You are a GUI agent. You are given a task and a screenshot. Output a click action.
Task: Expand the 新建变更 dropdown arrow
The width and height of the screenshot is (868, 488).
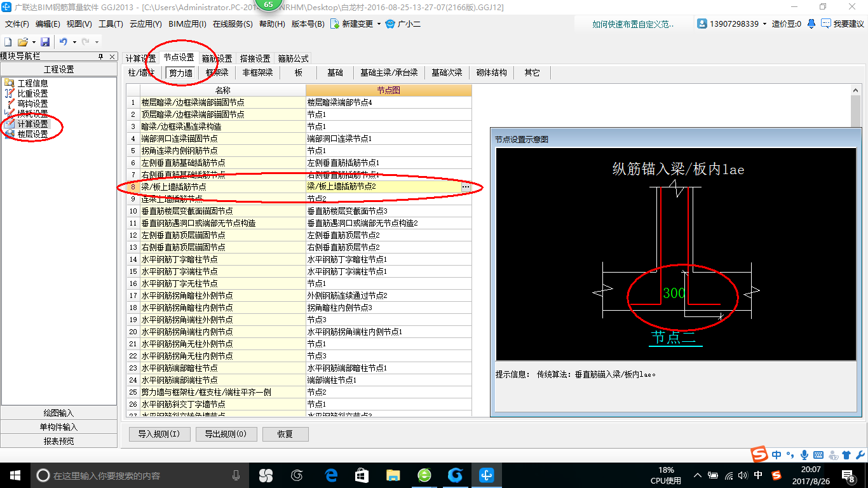coord(379,24)
